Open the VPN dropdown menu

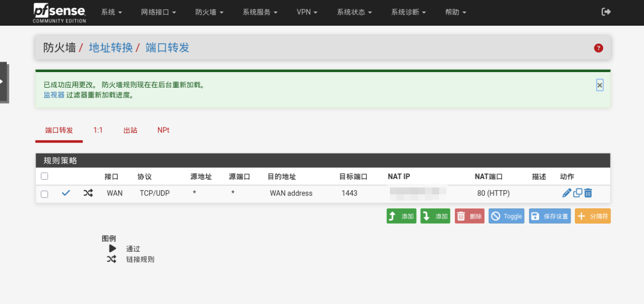point(307,12)
